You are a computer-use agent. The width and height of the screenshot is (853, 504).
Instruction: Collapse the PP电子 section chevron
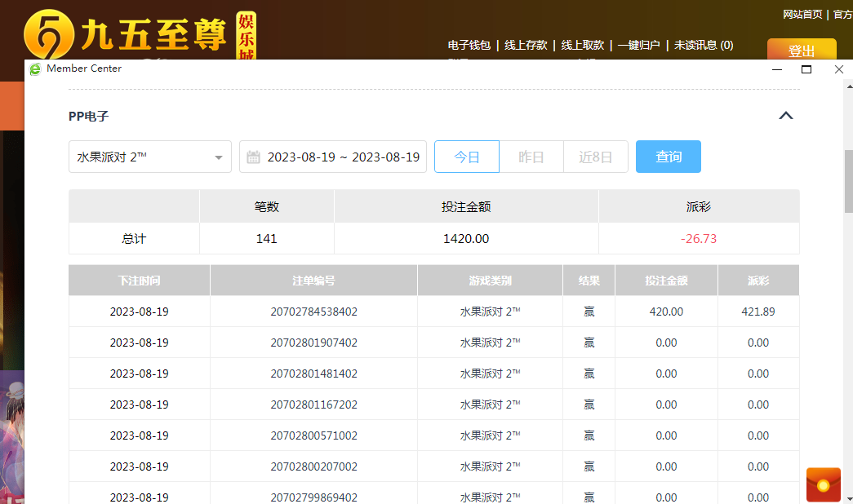pos(785,116)
